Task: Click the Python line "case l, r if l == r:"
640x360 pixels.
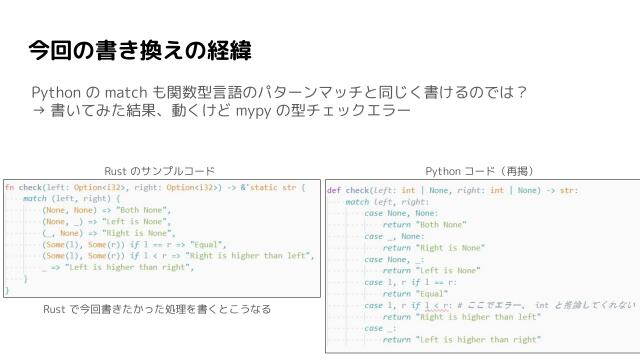Action: coord(411,282)
